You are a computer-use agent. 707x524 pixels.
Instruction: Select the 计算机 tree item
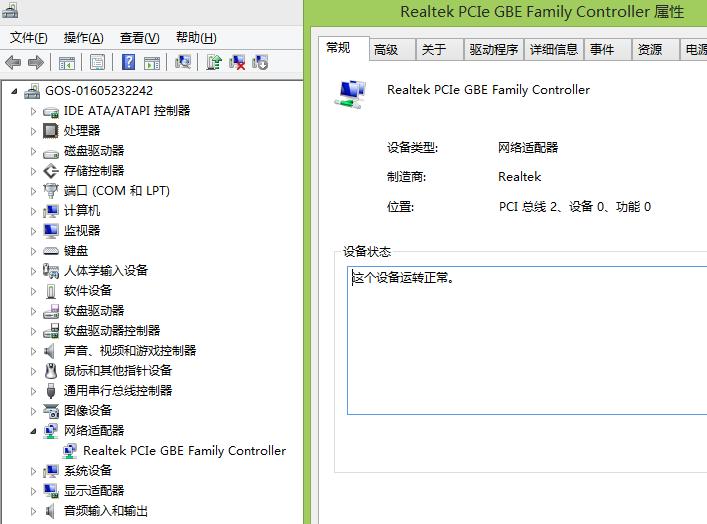pos(82,211)
